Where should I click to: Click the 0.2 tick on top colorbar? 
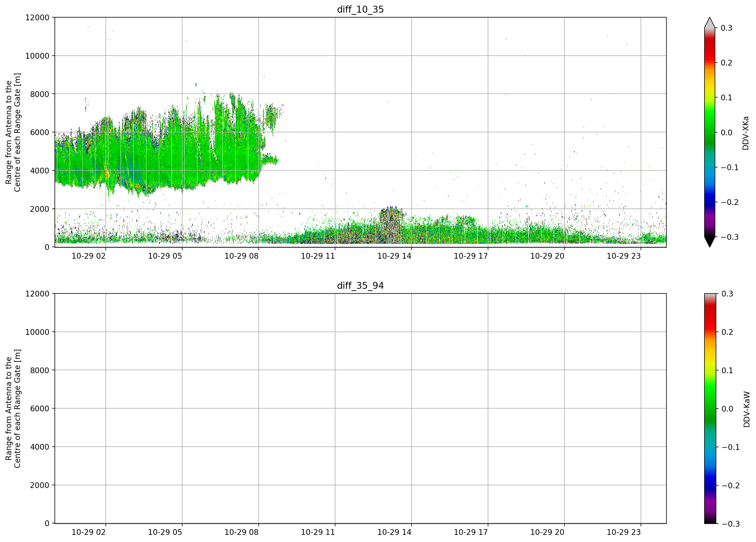pos(726,63)
